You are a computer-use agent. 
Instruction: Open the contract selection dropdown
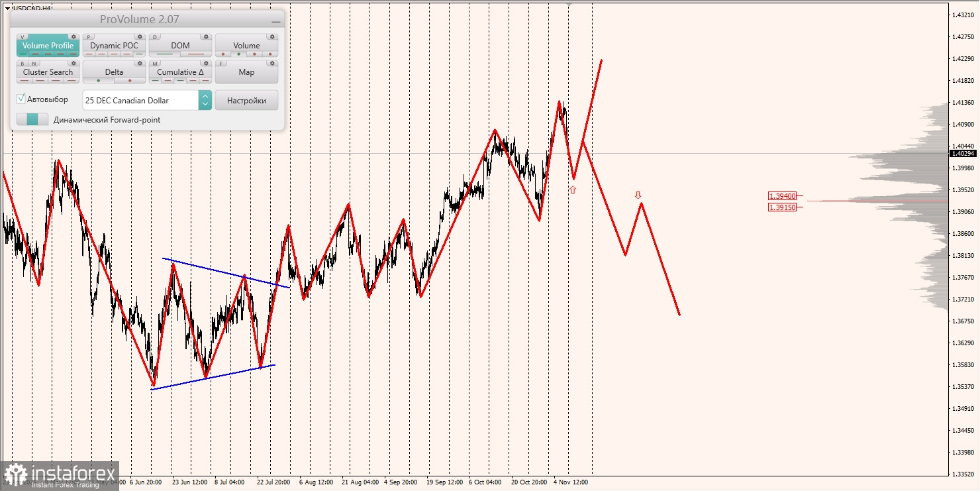(205, 99)
